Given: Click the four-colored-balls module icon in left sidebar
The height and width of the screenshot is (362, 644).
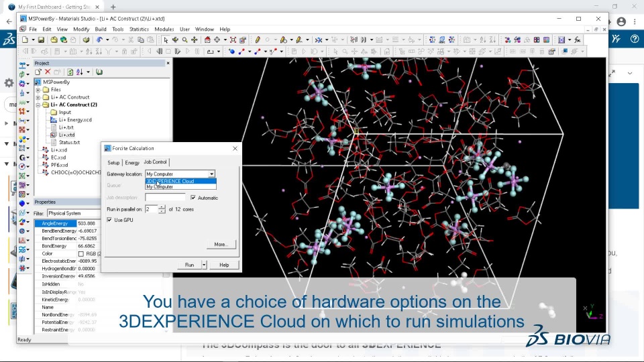Looking at the screenshot, I should [22, 139].
